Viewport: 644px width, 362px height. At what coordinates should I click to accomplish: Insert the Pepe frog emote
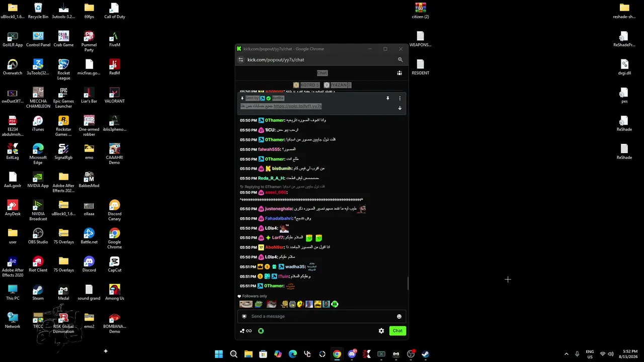(x=259, y=304)
